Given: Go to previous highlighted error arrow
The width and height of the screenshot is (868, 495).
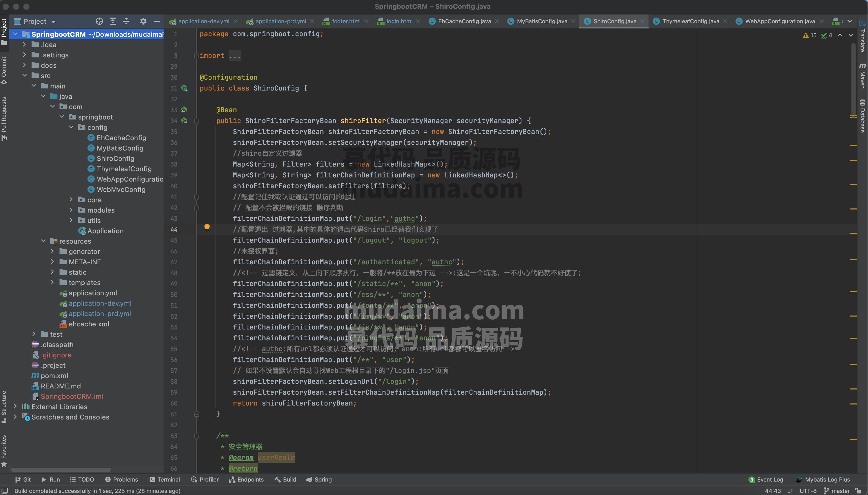Looking at the screenshot, I should pos(840,35).
